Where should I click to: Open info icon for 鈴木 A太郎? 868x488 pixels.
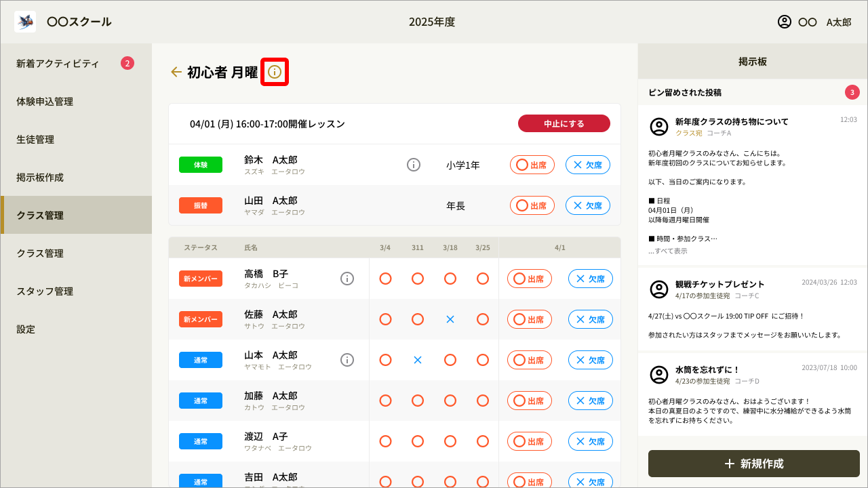[x=414, y=165]
